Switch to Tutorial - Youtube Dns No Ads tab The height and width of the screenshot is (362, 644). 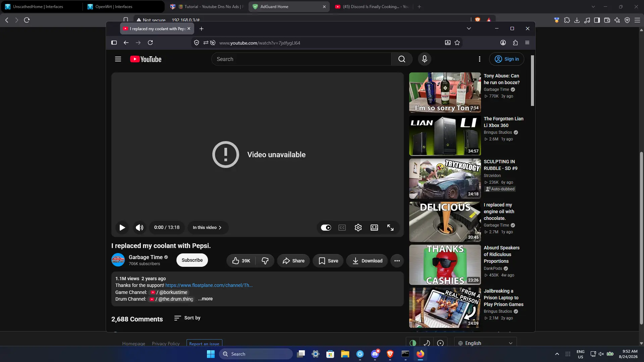point(206,7)
